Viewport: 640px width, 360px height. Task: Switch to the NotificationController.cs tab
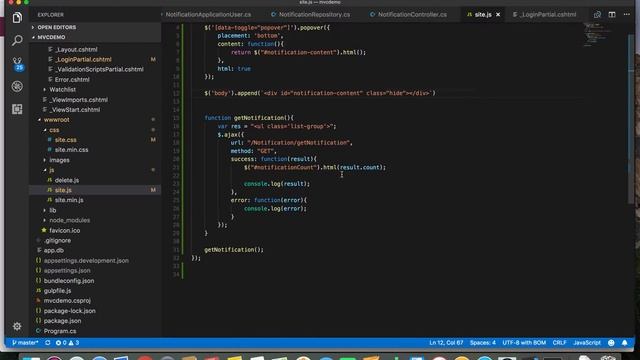408,14
